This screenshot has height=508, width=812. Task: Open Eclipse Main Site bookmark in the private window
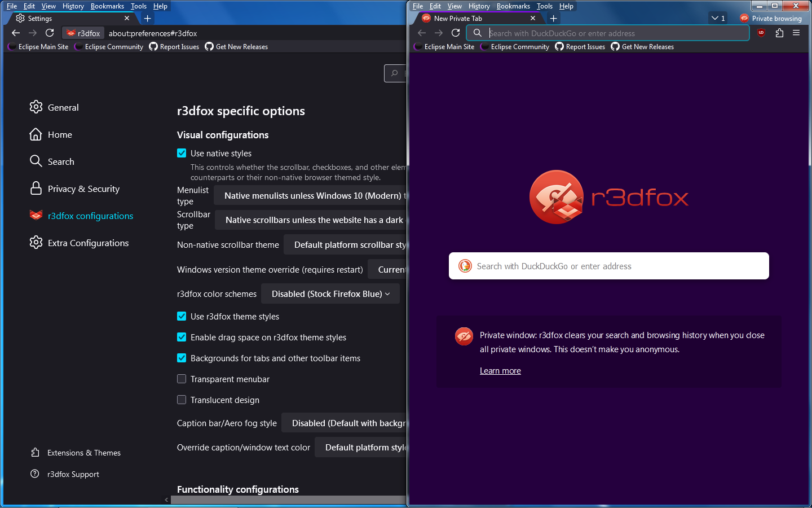(x=444, y=47)
